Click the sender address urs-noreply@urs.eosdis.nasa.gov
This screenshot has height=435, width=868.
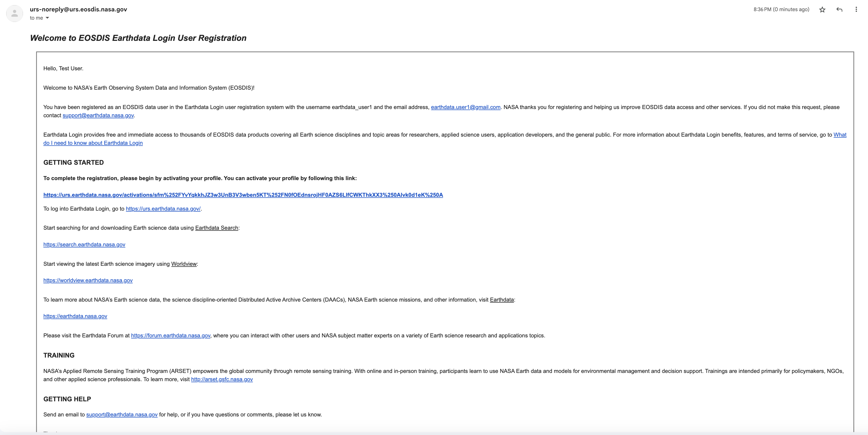coord(78,10)
